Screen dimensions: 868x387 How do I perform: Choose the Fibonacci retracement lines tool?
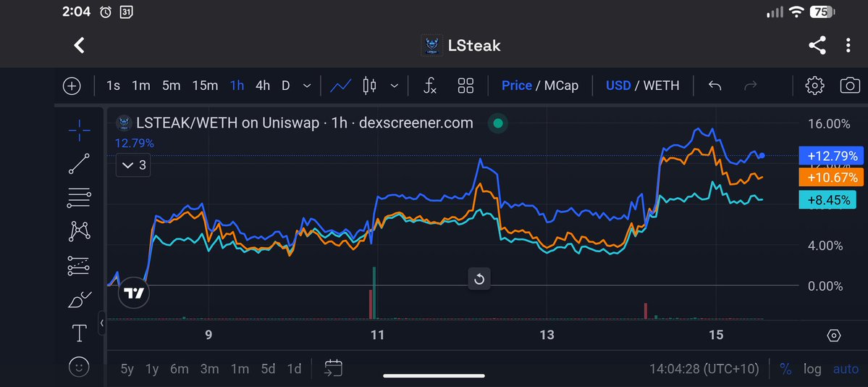pyautogui.click(x=79, y=197)
